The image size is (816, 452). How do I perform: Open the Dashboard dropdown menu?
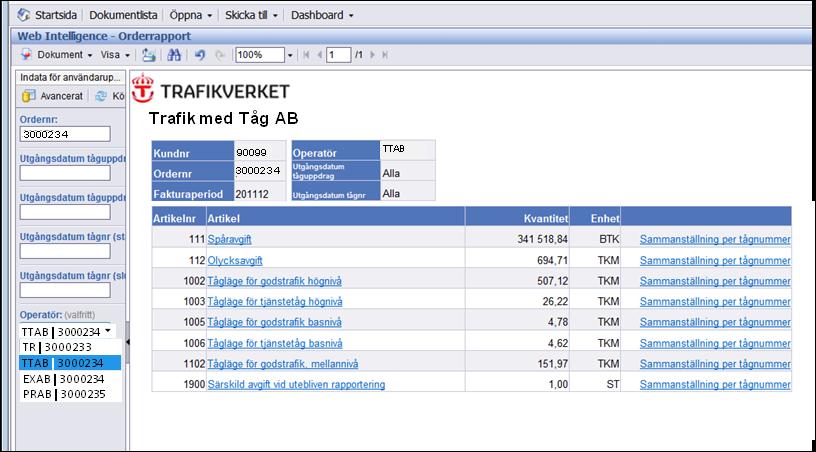coord(322,15)
